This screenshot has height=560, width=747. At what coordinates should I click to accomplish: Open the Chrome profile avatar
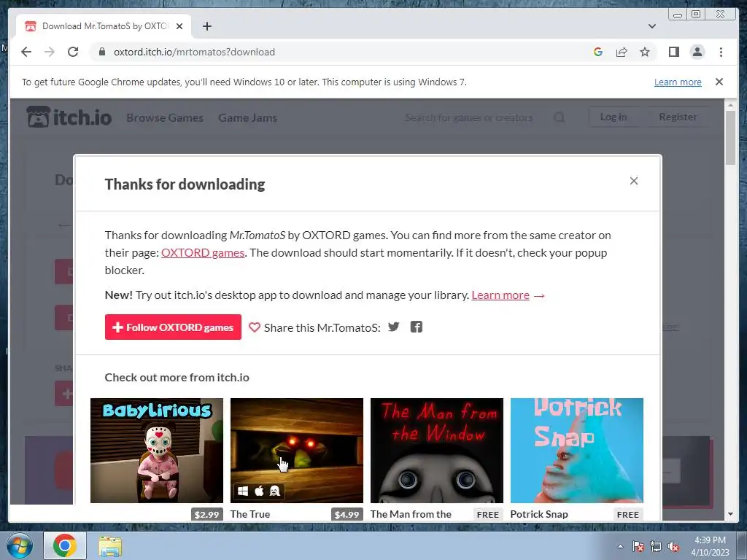click(697, 52)
